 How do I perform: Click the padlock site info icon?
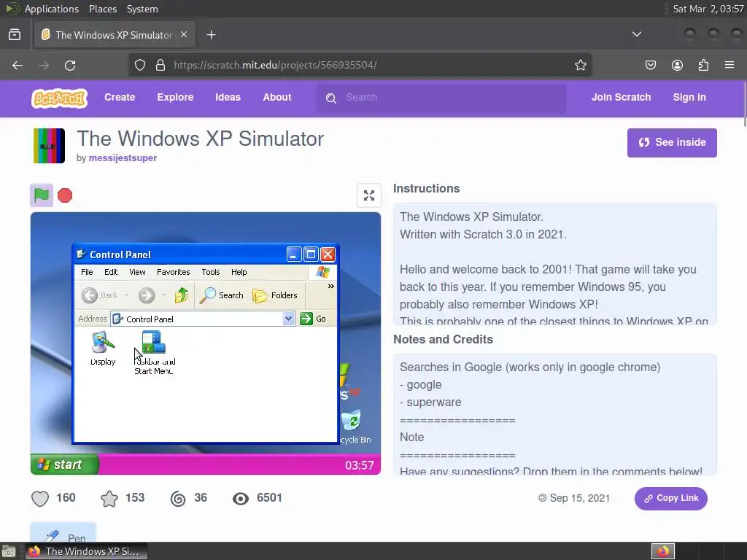coord(160,65)
